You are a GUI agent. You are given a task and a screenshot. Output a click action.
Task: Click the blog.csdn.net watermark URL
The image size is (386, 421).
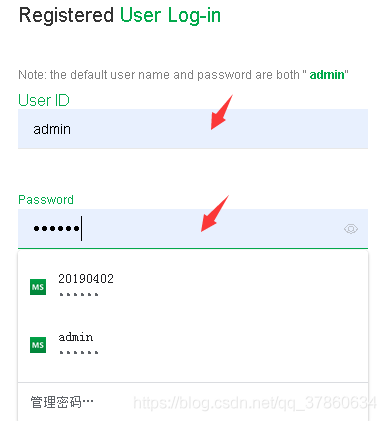pos(255,403)
